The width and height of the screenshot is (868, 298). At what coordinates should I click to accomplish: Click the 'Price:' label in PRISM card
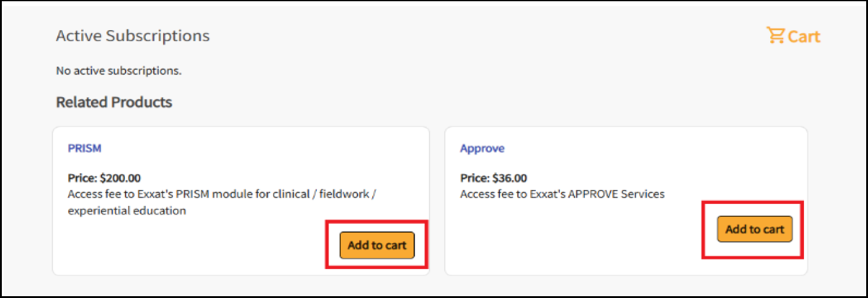coord(82,179)
